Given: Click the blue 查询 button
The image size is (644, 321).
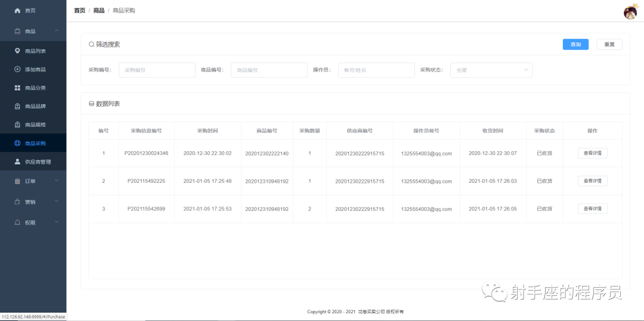Looking at the screenshot, I should point(575,44).
